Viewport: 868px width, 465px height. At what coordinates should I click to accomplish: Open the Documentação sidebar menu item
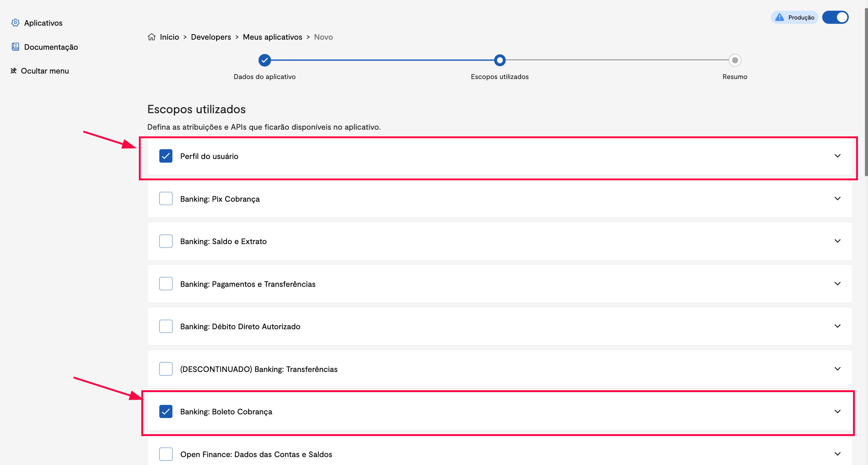[x=45, y=47]
